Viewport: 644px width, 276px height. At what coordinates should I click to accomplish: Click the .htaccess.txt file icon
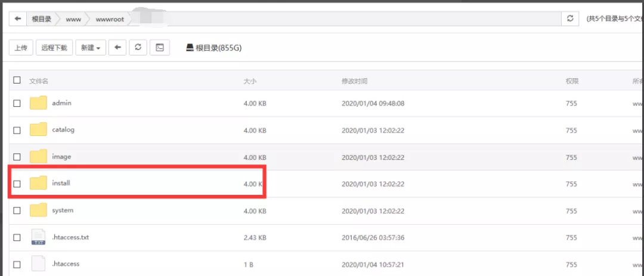(x=38, y=237)
